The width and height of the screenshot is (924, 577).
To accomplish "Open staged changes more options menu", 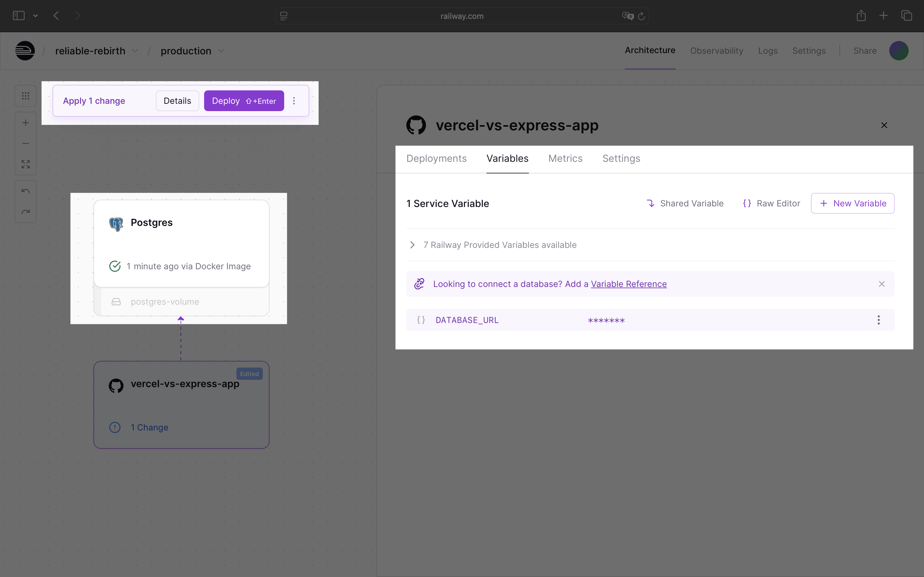I will (x=294, y=101).
